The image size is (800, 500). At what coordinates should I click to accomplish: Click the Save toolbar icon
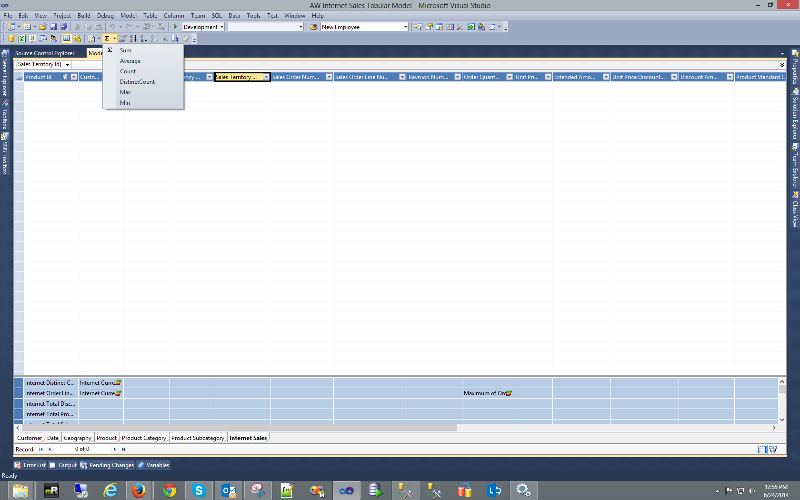point(53,27)
